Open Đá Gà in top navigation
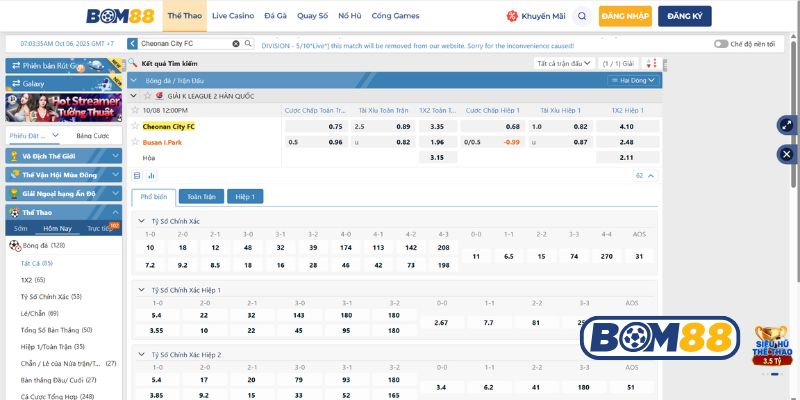 point(276,16)
